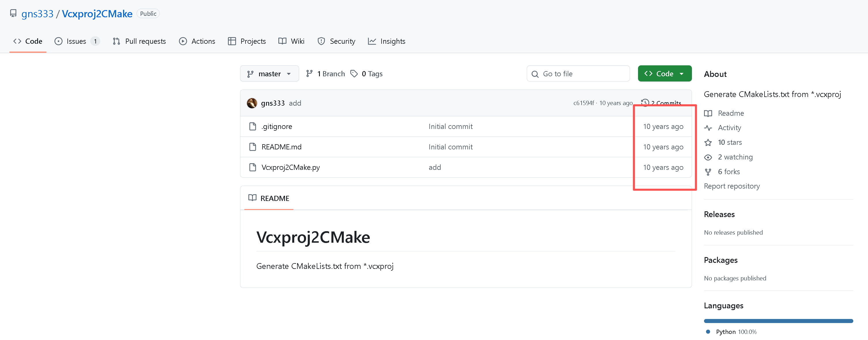Open the .gitignore file
This screenshot has height=340, width=868.
click(x=277, y=126)
